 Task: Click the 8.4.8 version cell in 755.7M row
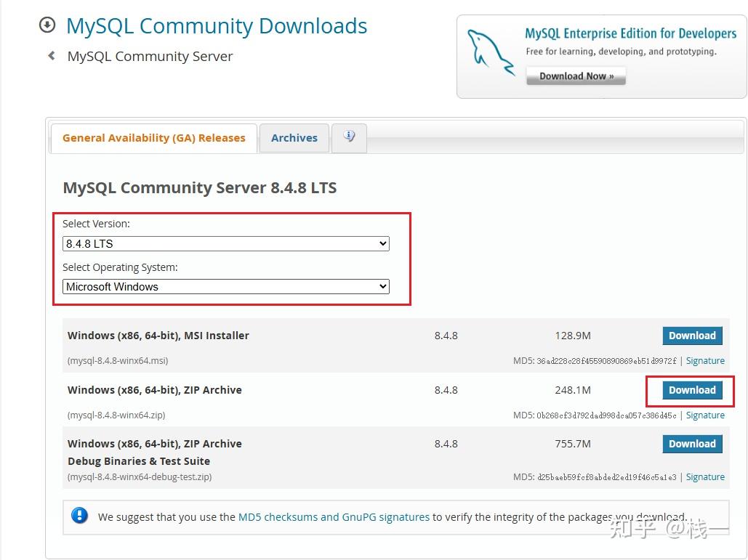tap(446, 444)
